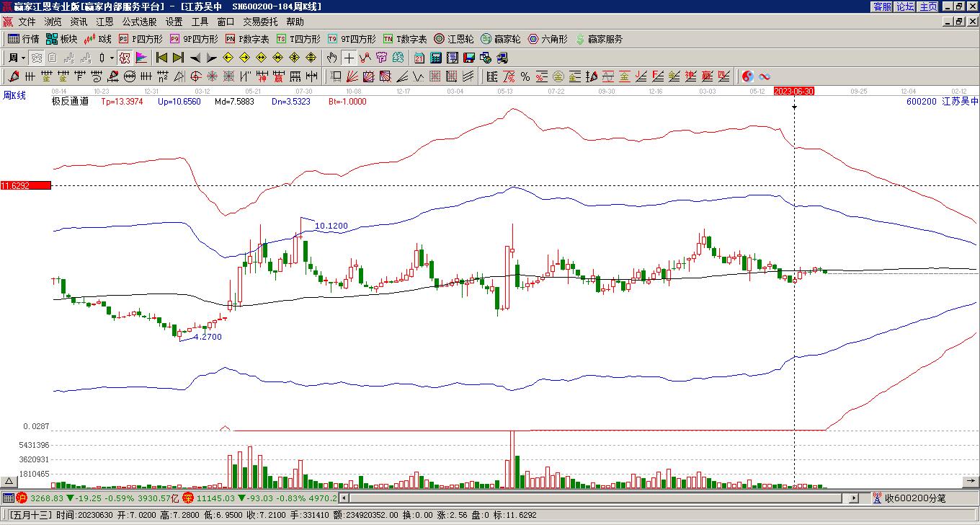Screen dimensions: 980x525
Task: Step chart right with black right arrow
Action: click(211, 58)
